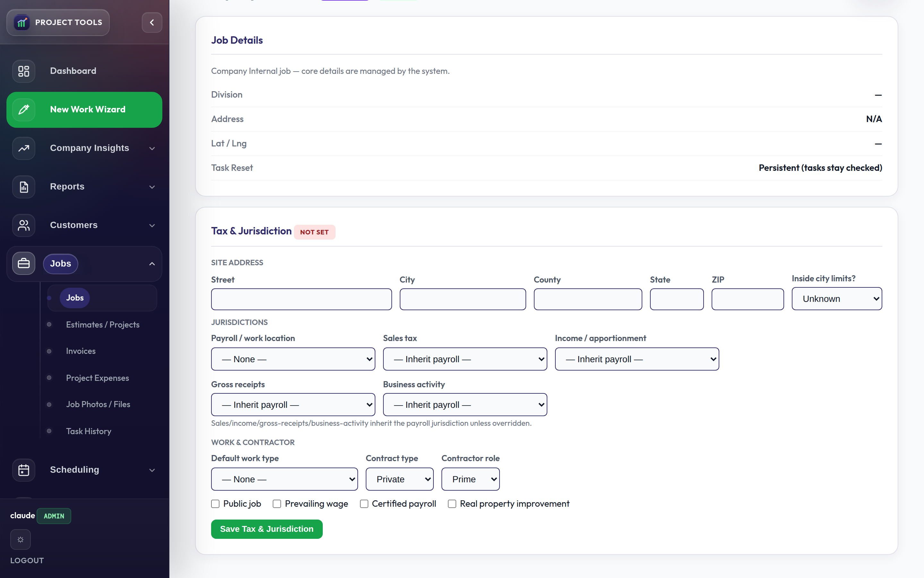This screenshot has height=578, width=924.
Task: Collapse the Jobs menu chevron
Action: (x=152, y=264)
